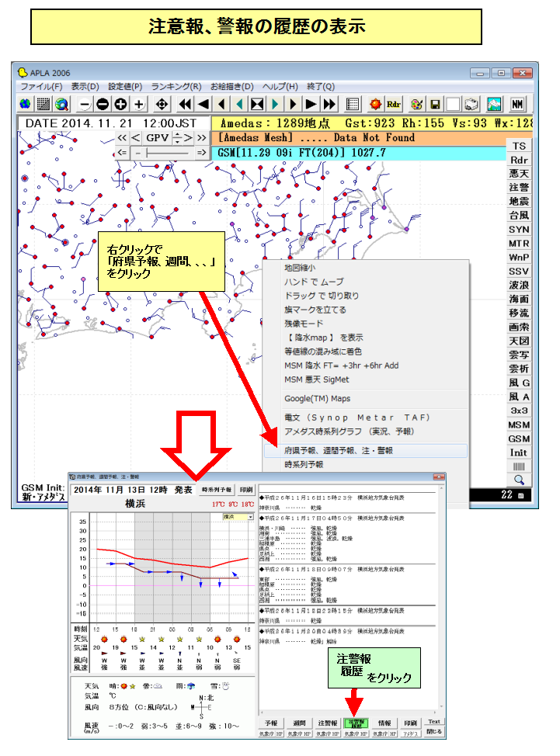This screenshot has height=756, width=560.
Task: Select 府県予報、週間予報、注・警報 context menu item
Action: (x=366, y=451)
